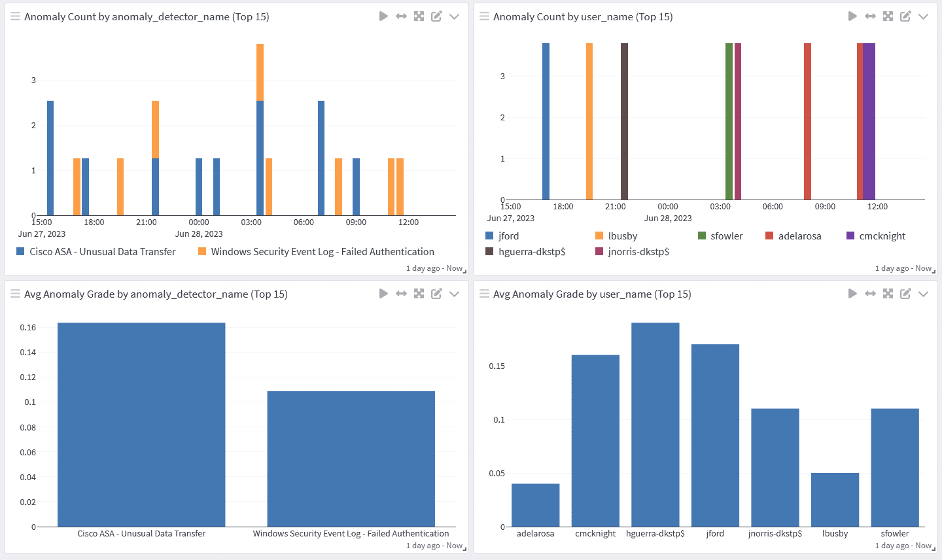Click the purple cmcknight legend color swatch
The height and width of the screenshot is (560, 942).
pyautogui.click(x=850, y=236)
